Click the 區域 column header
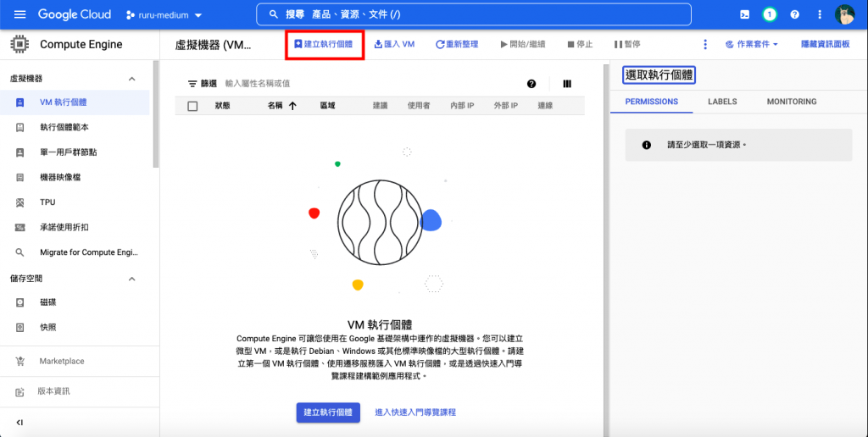 coord(328,106)
